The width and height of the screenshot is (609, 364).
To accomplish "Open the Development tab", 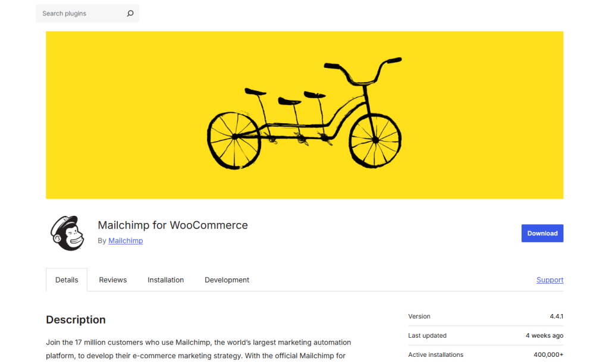I will 227,280.
